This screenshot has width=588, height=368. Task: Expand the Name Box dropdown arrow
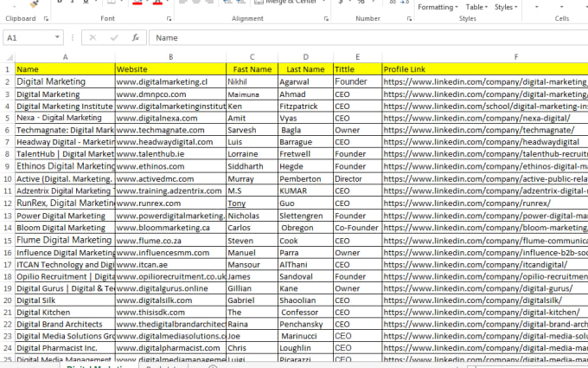coord(57,37)
